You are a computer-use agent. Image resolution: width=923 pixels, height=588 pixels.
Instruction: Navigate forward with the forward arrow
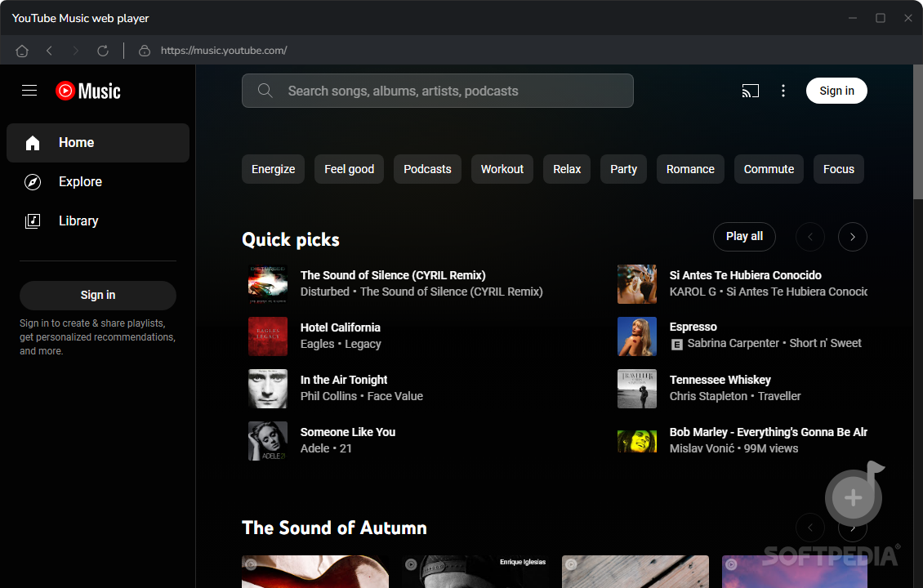(x=75, y=51)
